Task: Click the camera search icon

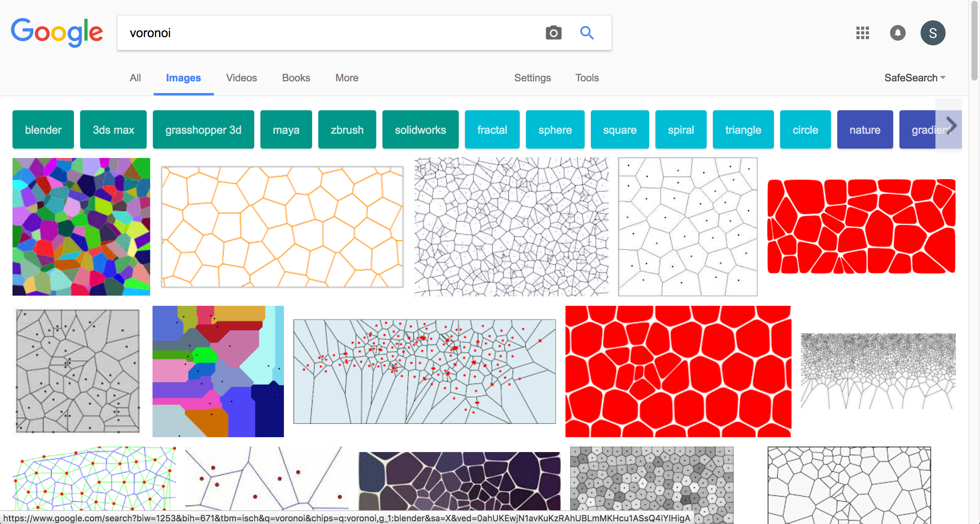Action: [553, 32]
